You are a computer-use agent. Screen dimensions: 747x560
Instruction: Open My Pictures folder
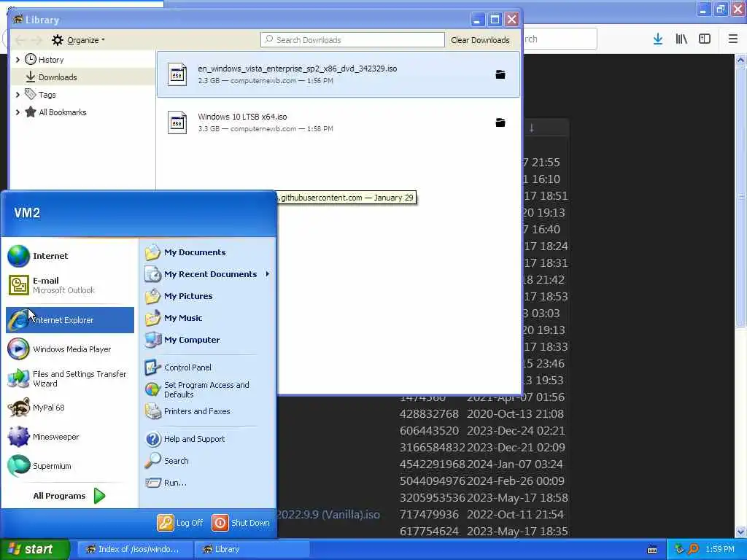208,296
